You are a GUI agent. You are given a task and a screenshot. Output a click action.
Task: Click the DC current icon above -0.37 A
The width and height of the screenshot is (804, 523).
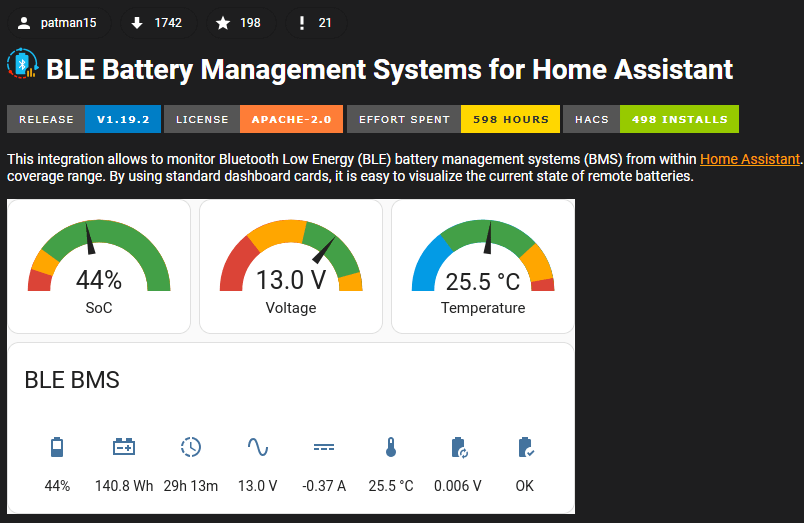[x=324, y=447]
